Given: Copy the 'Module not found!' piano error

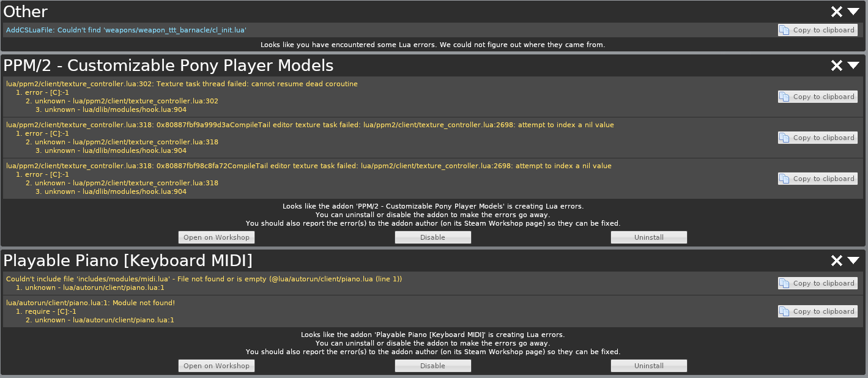Looking at the screenshot, I should [x=817, y=311].
